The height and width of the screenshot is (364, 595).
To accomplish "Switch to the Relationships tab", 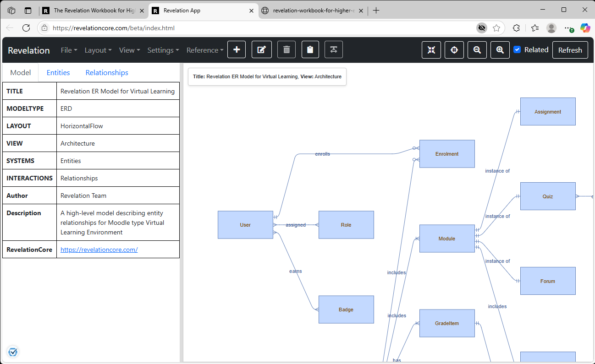I will click(106, 72).
